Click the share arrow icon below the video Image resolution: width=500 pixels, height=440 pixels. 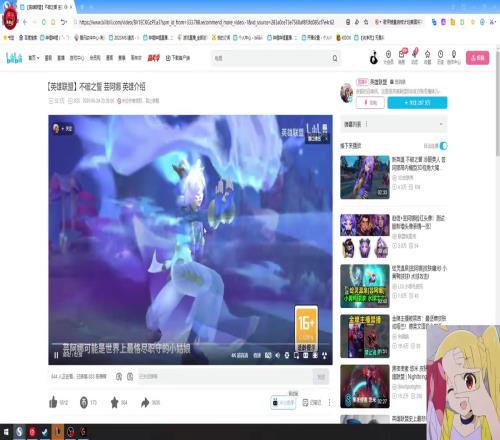tap(145, 403)
